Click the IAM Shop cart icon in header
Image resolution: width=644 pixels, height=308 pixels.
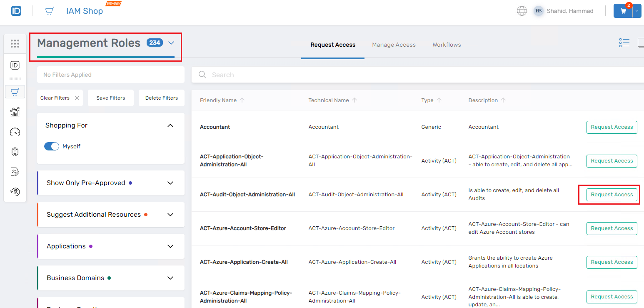point(50,11)
